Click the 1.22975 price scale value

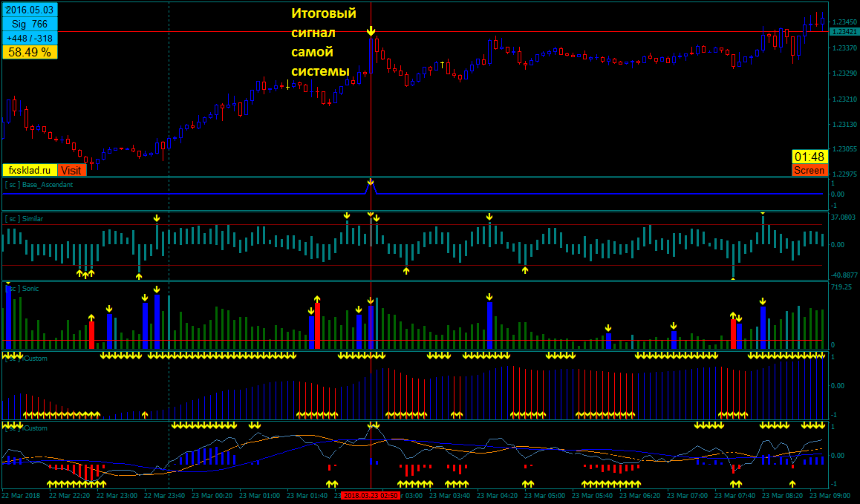point(844,174)
